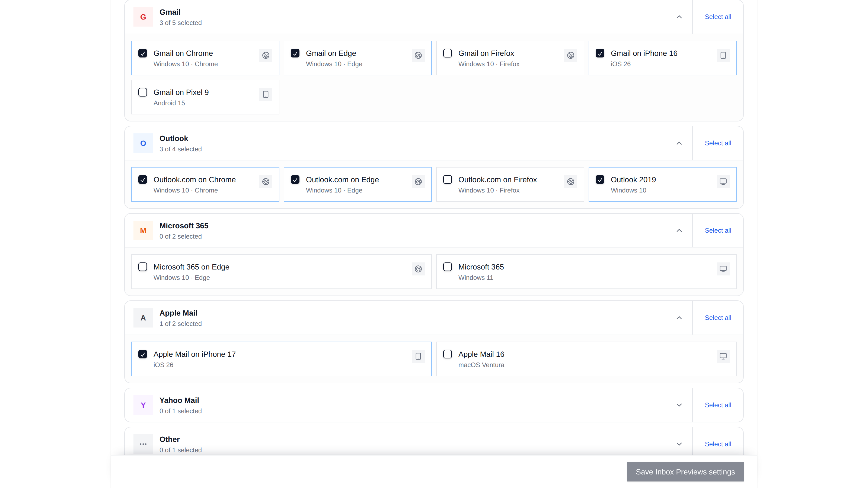Click '1 of 2 selected' text under Apple Mail
This screenshot has height=488, width=868.
(x=181, y=324)
